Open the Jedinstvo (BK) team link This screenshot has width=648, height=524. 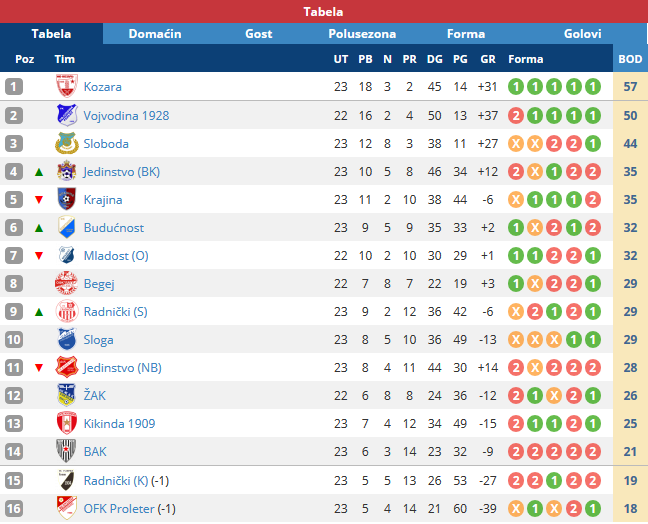click(x=122, y=171)
